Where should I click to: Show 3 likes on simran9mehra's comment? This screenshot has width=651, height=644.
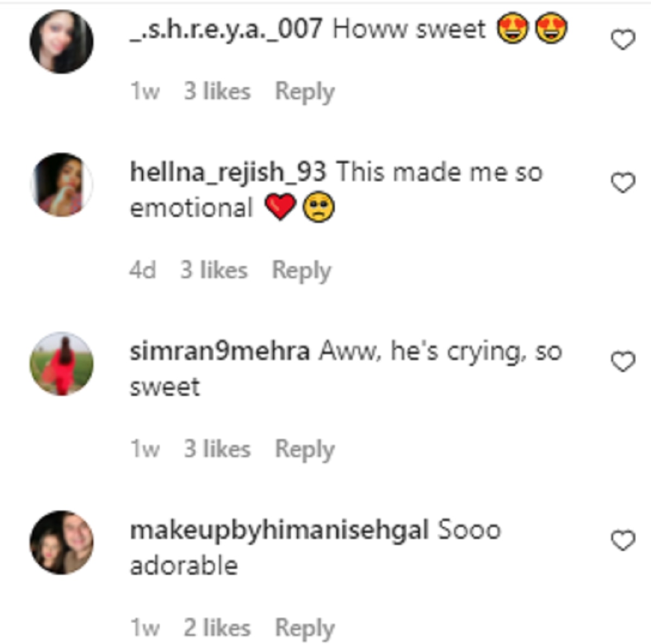click(x=217, y=449)
